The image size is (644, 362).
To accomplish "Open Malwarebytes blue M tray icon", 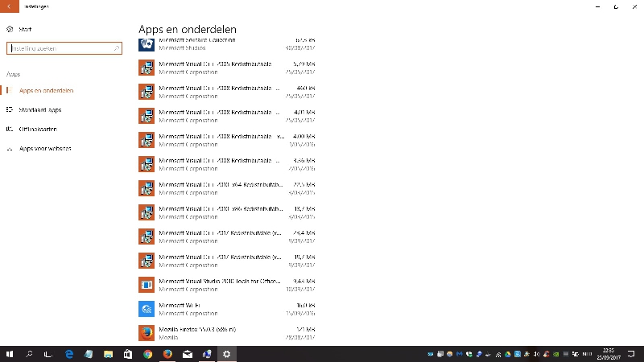I will coord(460,354).
